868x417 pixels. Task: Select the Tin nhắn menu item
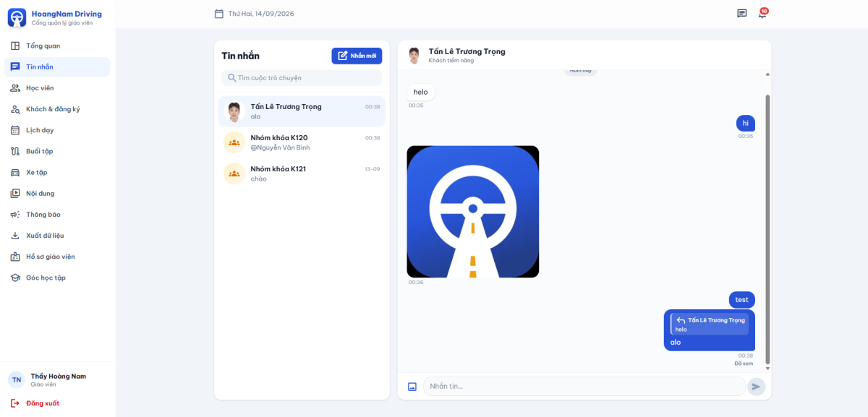[57, 67]
